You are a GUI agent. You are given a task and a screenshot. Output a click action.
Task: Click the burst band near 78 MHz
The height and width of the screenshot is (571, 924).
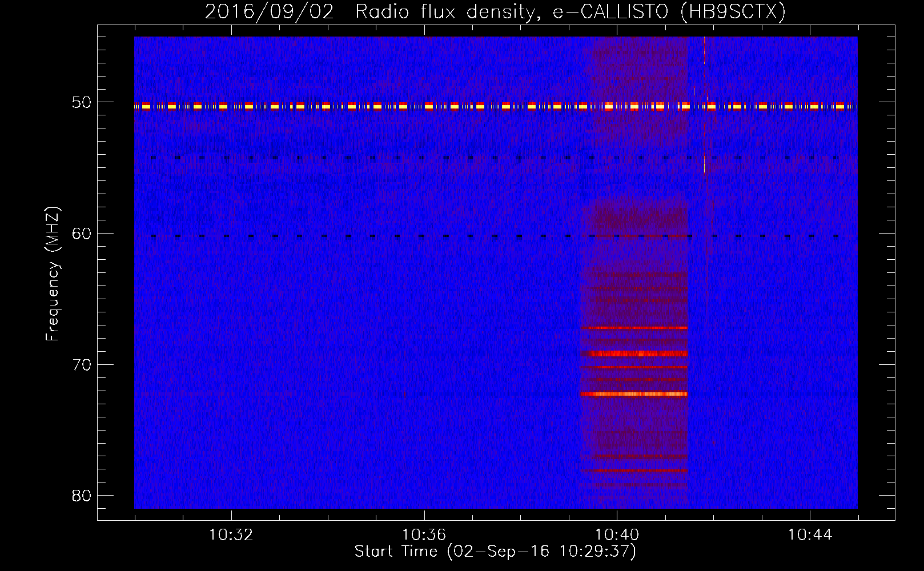[634, 470]
